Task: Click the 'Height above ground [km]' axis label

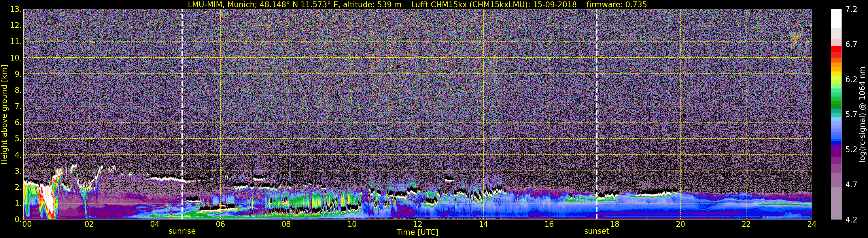Action: (4, 115)
